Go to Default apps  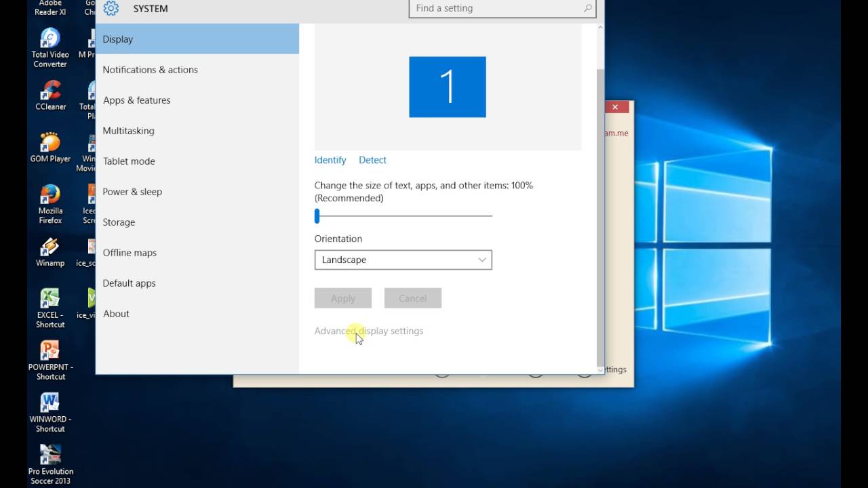click(197, 283)
